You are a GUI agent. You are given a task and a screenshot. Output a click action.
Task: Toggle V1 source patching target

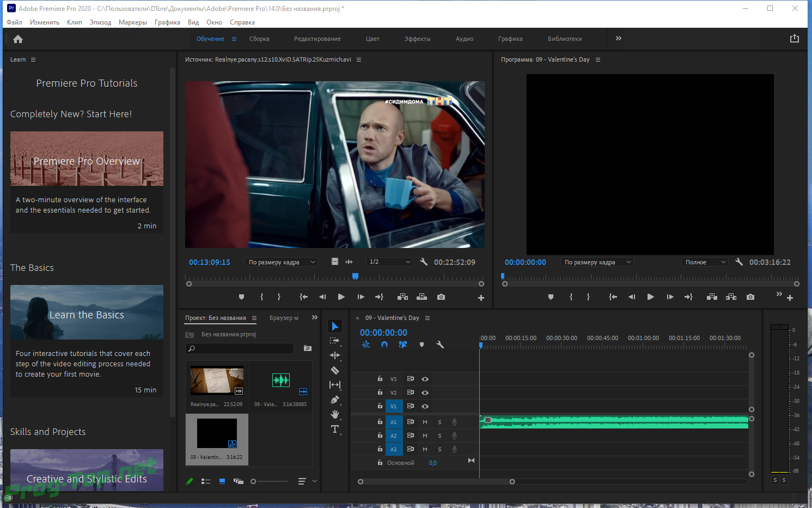[393, 406]
